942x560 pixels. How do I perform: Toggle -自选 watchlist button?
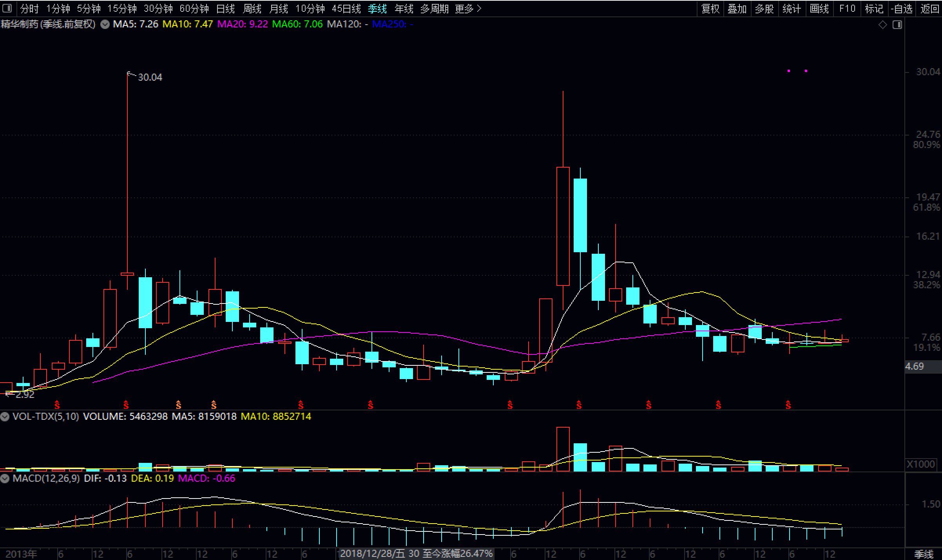(901, 8)
